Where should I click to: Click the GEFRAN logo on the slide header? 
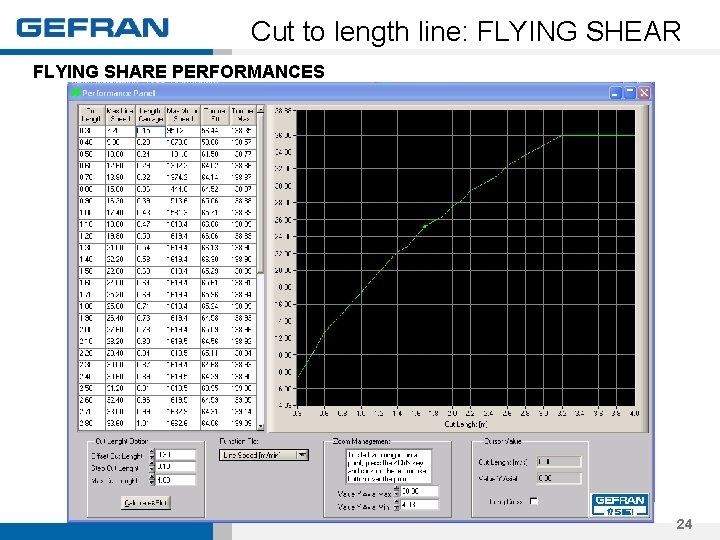point(93,28)
